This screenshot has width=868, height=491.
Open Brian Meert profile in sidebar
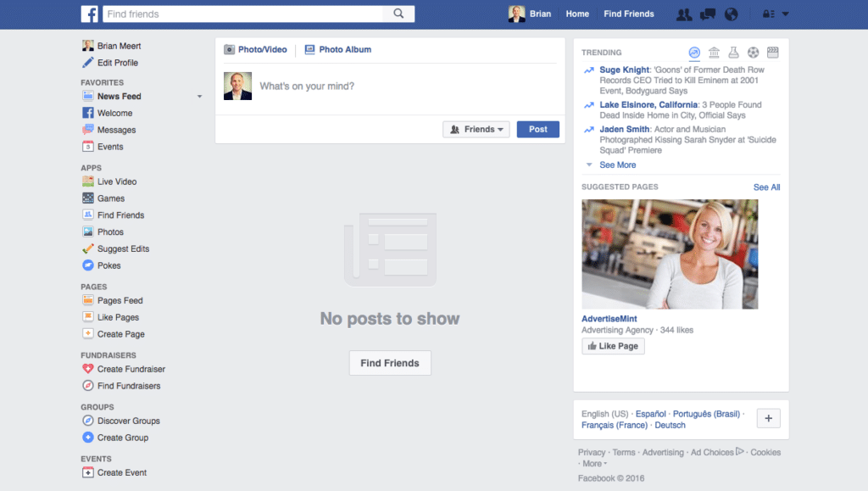[x=111, y=46]
